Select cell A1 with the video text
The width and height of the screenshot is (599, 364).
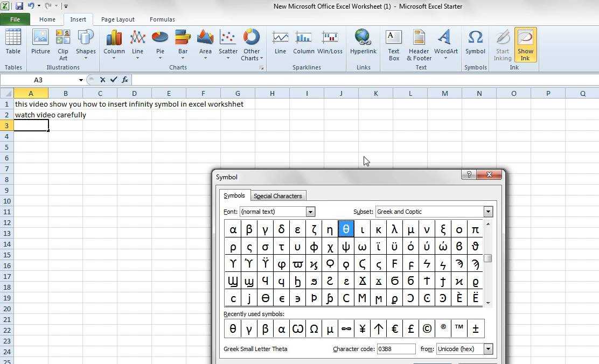[x=31, y=104]
